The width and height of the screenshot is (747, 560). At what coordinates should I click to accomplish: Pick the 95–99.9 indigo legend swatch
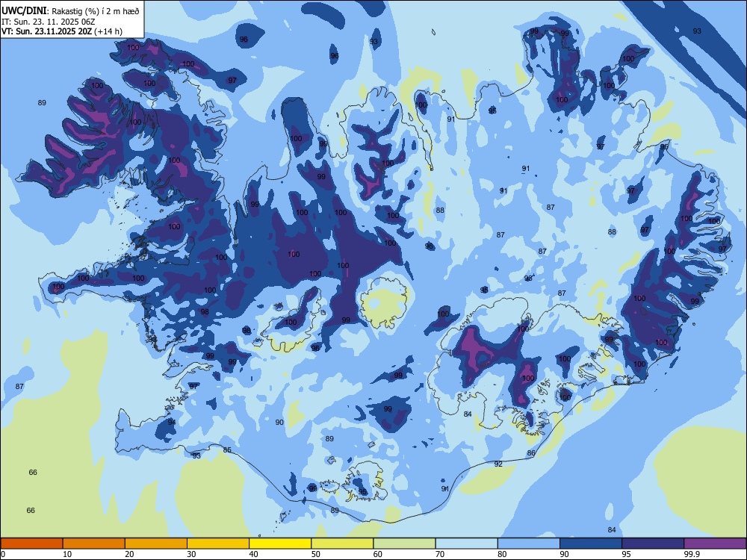tap(653, 544)
